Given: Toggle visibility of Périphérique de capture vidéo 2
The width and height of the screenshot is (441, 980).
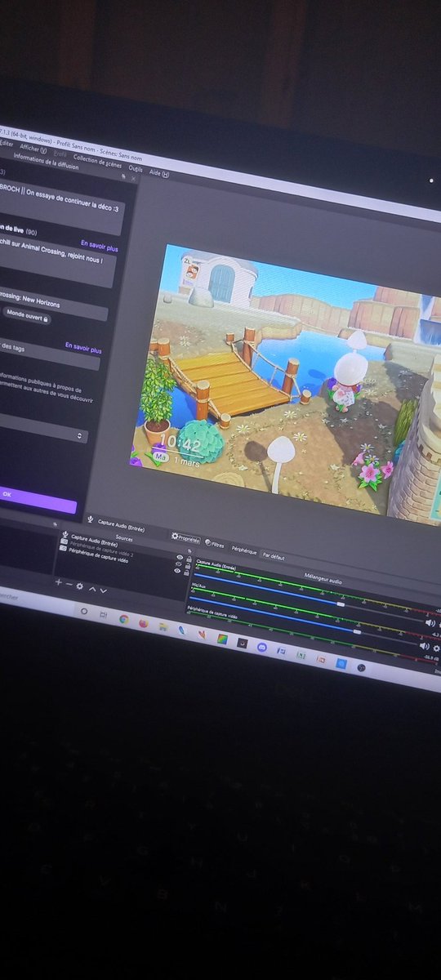Looking at the screenshot, I should [x=179, y=563].
